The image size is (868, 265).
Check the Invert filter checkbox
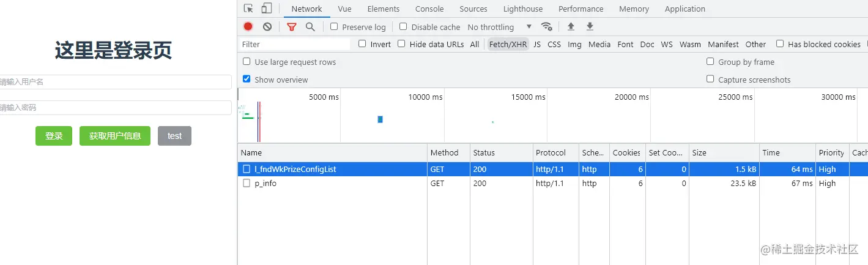coord(362,43)
